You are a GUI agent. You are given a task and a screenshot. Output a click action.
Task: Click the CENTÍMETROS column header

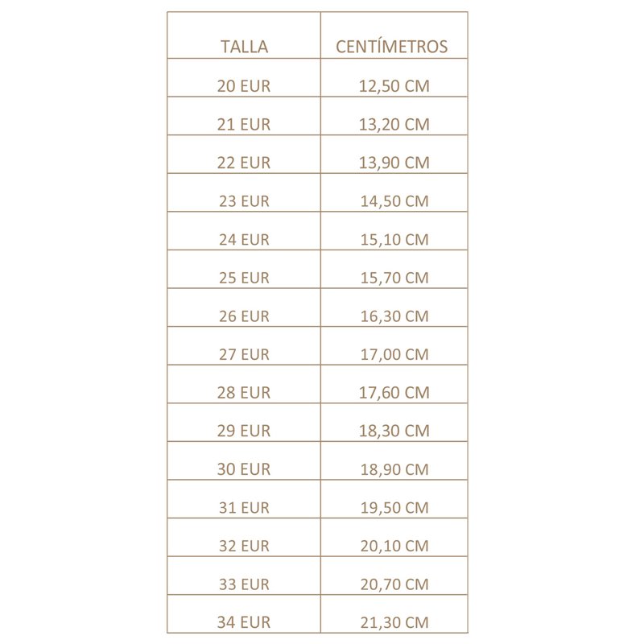coord(394,47)
